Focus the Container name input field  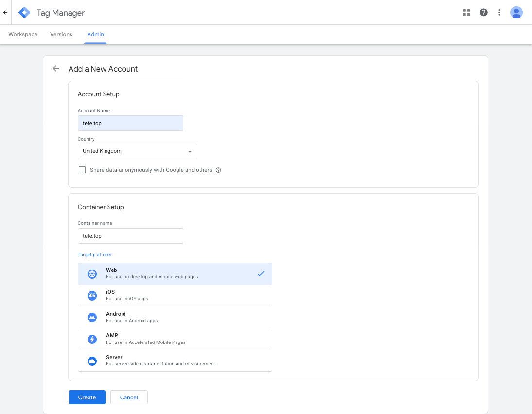(130, 236)
